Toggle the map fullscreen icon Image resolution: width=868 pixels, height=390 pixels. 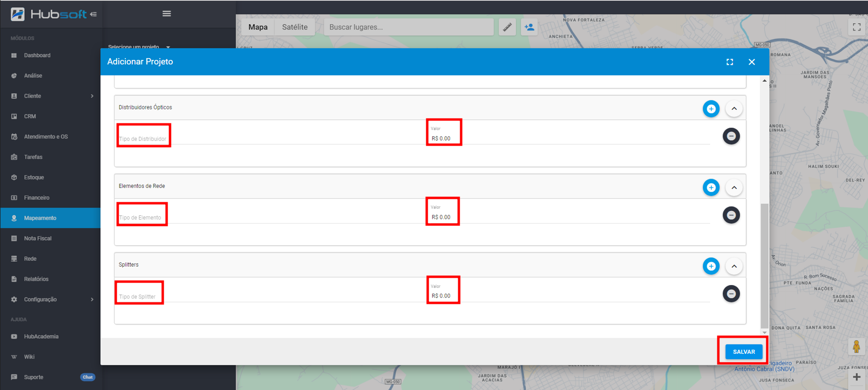click(857, 27)
